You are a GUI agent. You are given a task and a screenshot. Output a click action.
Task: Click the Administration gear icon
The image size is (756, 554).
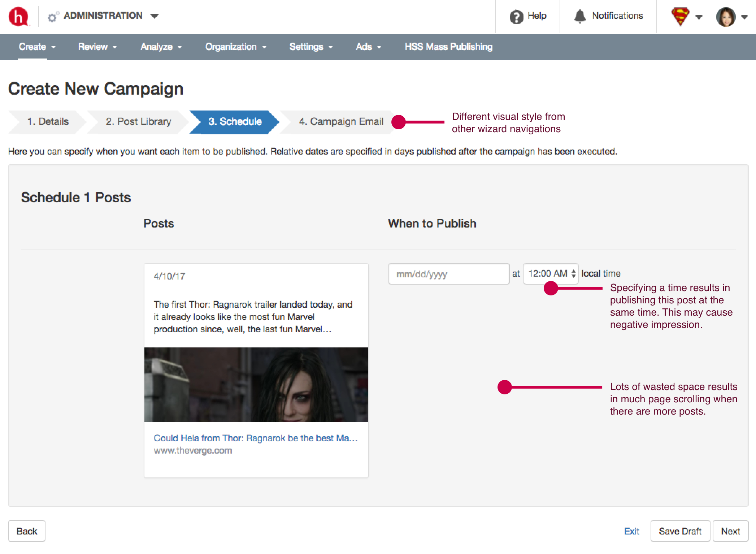pyautogui.click(x=53, y=17)
